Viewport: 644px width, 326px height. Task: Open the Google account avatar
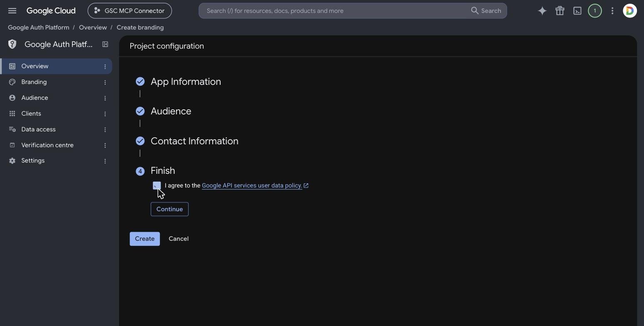click(x=629, y=11)
